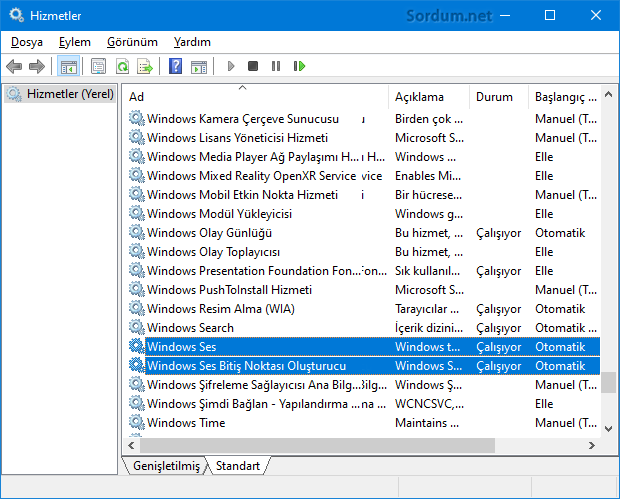Click the WCNCSVC description cell
The height and width of the screenshot is (499, 620).
click(x=429, y=404)
